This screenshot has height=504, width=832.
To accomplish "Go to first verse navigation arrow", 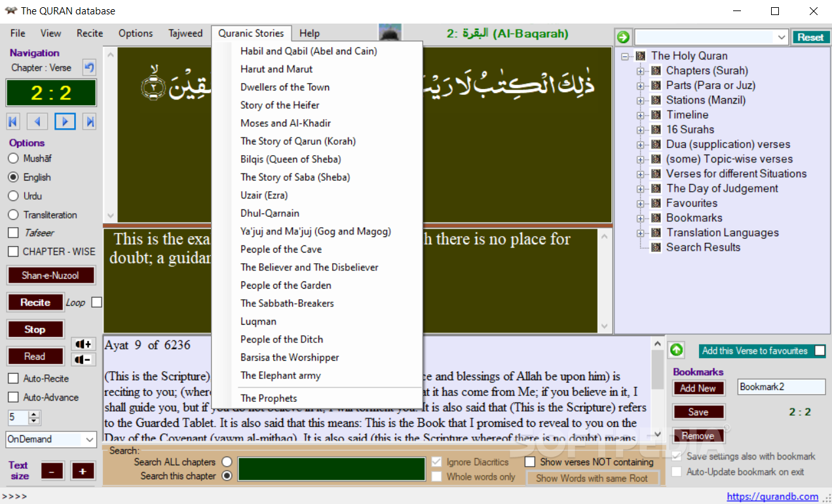I will (x=13, y=121).
